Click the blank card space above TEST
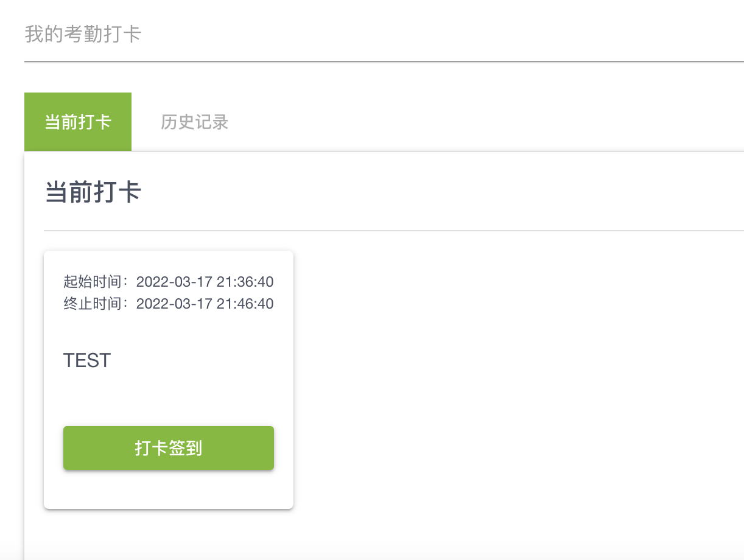This screenshot has width=744, height=560. [x=168, y=329]
